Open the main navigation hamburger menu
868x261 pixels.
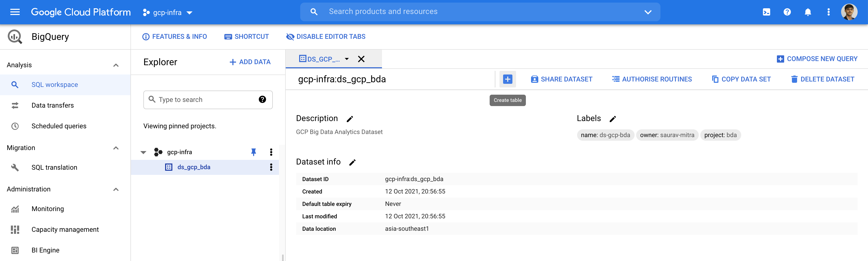pyautogui.click(x=15, y=12)
